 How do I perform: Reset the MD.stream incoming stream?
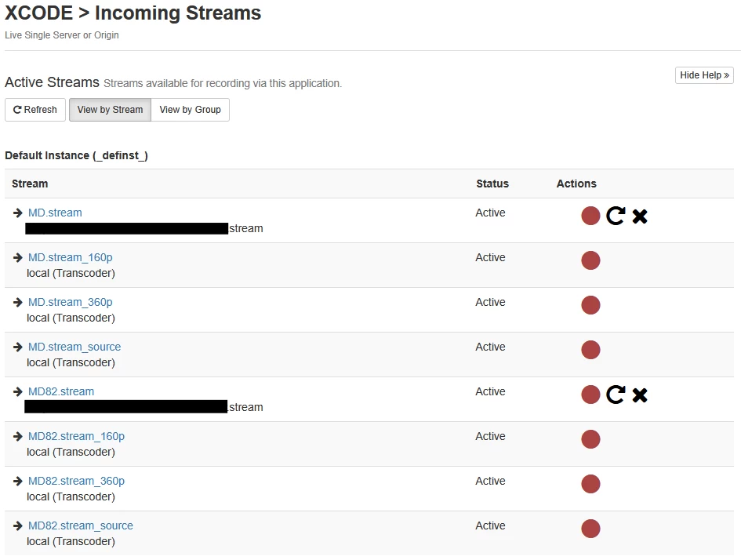point(616,216)
